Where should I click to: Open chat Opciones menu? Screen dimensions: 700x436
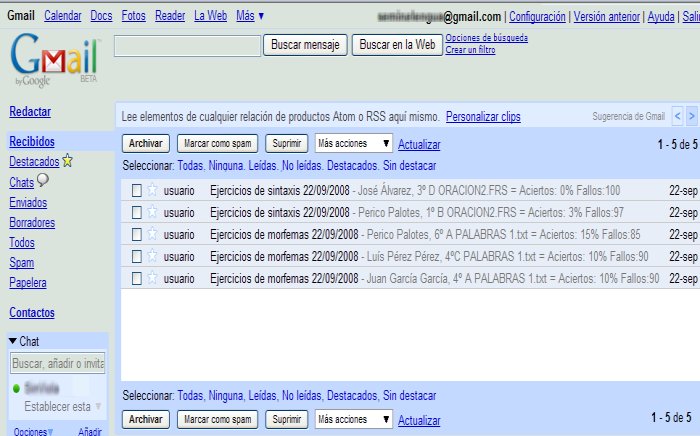33,432
